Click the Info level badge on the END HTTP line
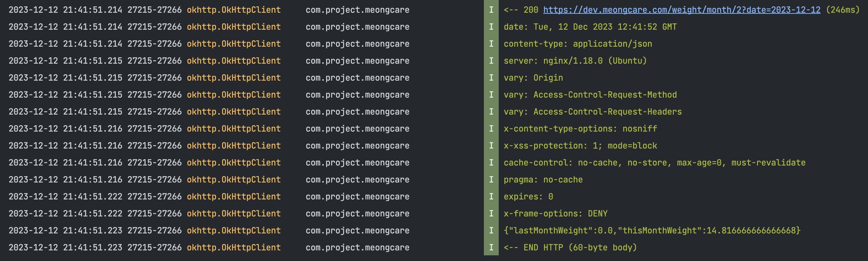This screenshot has width=868, height=261. tap(491, 248)
